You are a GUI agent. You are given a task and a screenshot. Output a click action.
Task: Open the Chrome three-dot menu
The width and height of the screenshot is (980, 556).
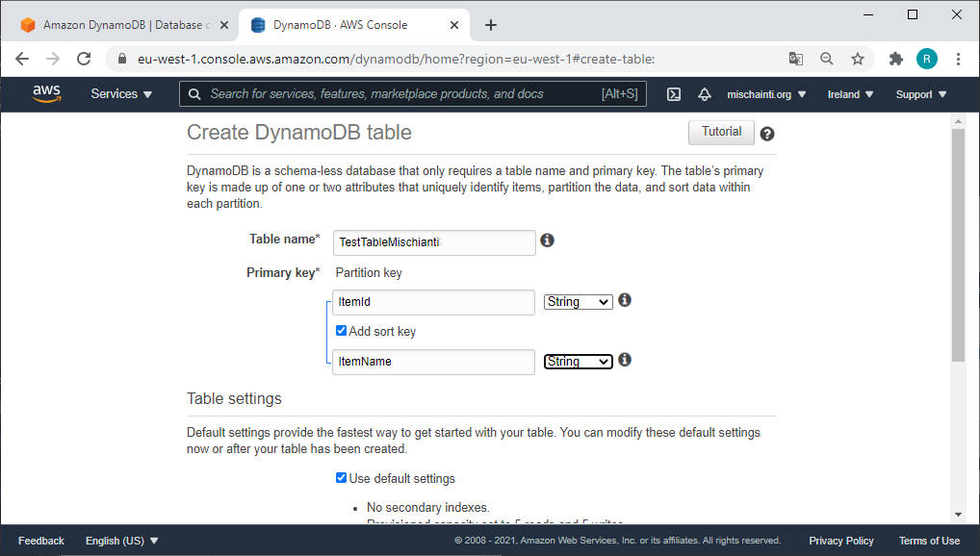point(958,59)
